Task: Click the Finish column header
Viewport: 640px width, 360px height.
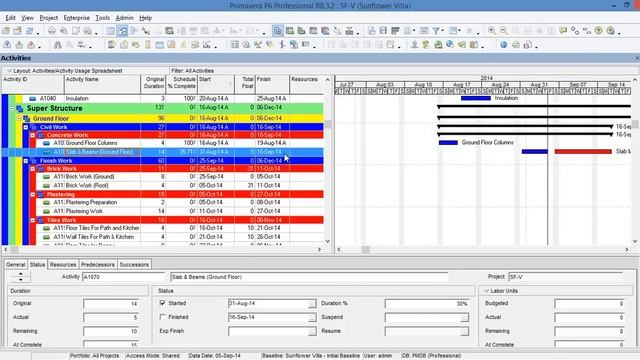Action: pos(272,84)
